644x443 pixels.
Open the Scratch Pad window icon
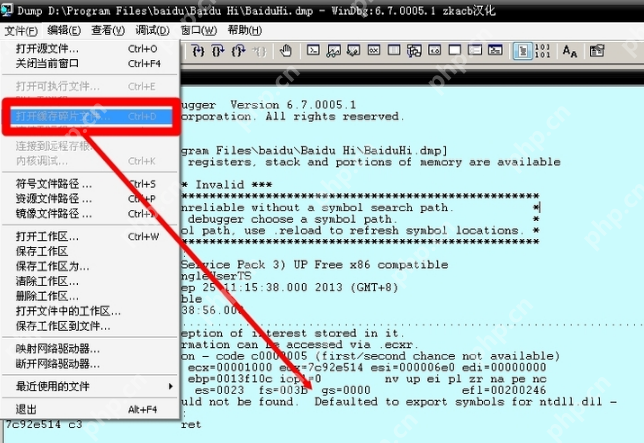(x=455, y=50)
